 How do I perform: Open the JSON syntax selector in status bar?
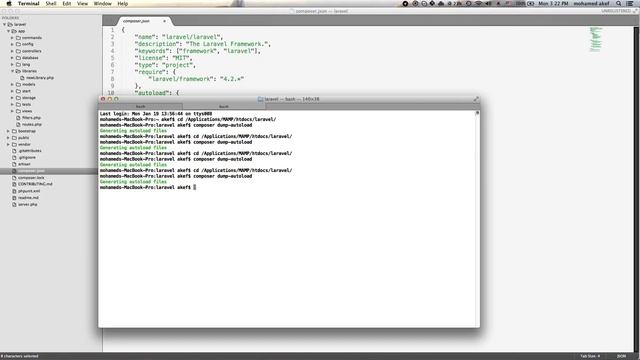pos(621,356)
